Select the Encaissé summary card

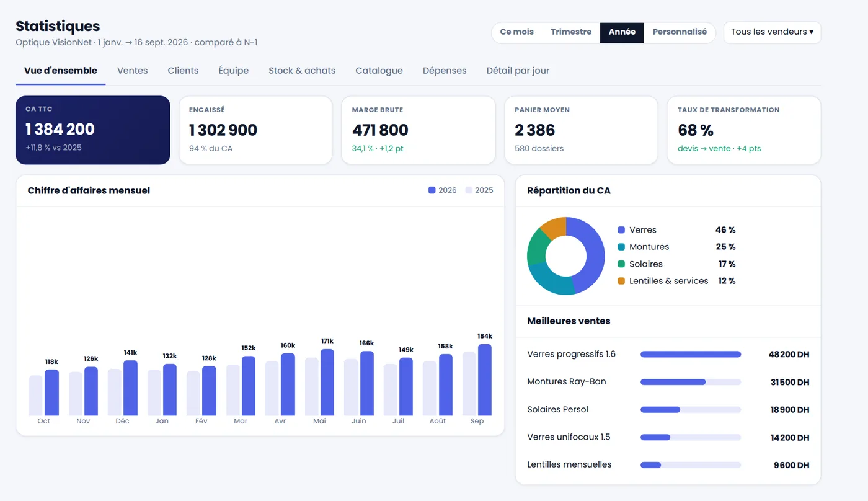255,130
